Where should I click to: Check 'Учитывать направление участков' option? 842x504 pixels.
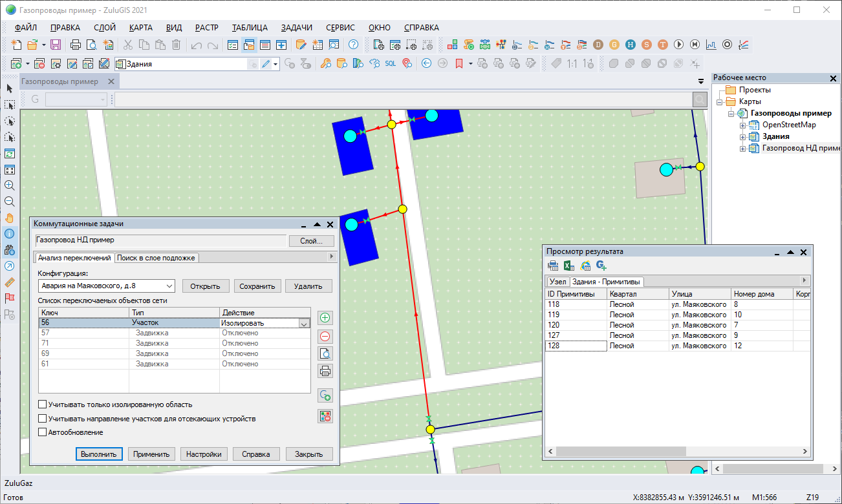(43, 419)
